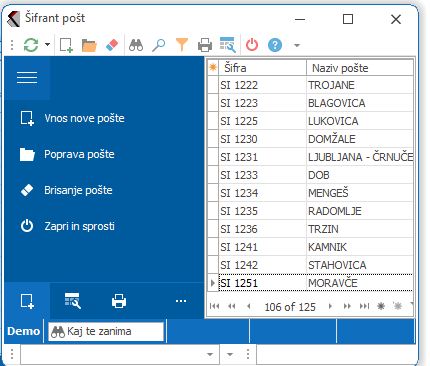Select the SI 1236 cell
This screenshot has width=430, height=366.
[262, 229]
